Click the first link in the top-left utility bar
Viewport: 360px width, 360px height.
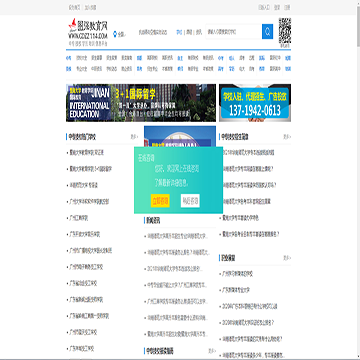click(x=74, y=7)
